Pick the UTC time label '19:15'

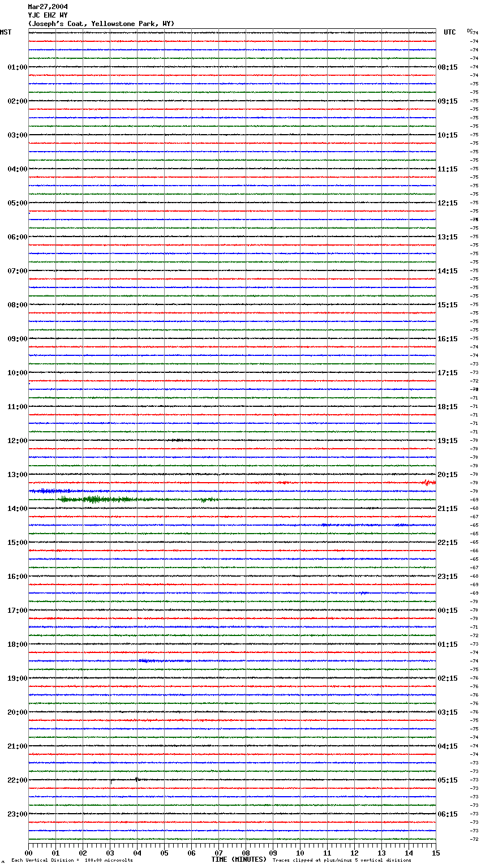point(448,441)
